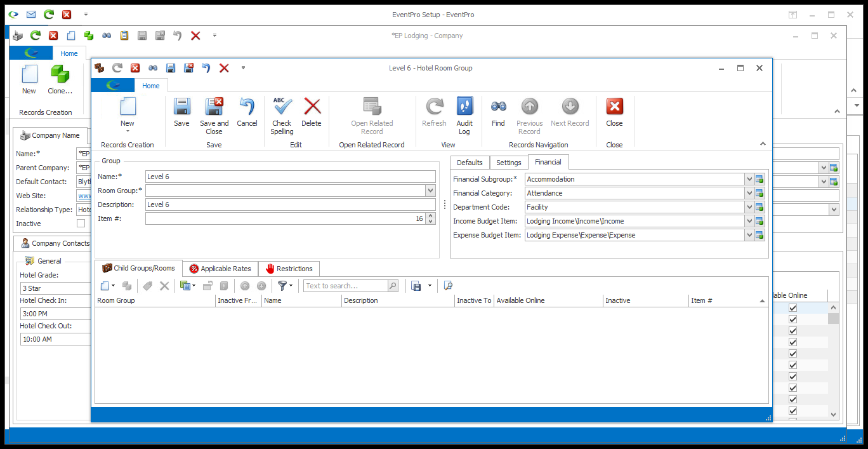Click binoculars icon in Hotel Room Group quick toolbar
This screenshot has width=868, height=449.
pyautogui.click(x=153, y=68)
